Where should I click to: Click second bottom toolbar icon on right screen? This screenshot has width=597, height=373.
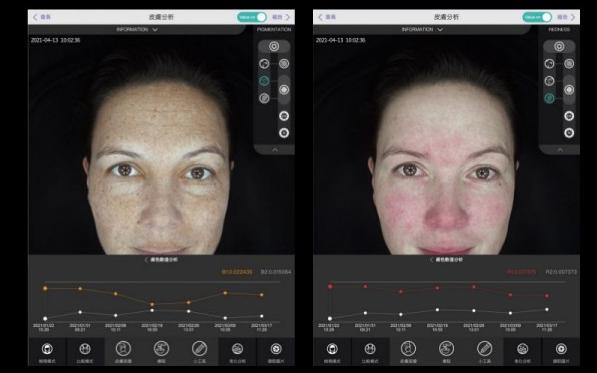pos(370,351)
